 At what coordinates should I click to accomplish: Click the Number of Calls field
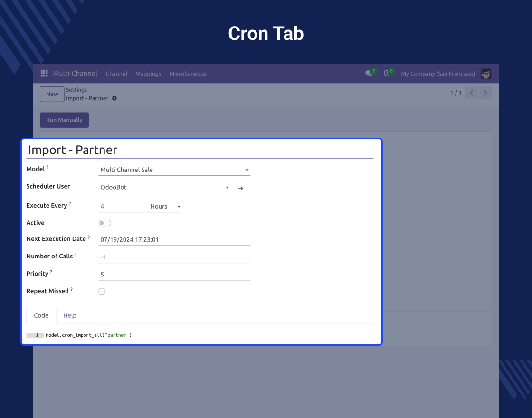pos(174,257)
